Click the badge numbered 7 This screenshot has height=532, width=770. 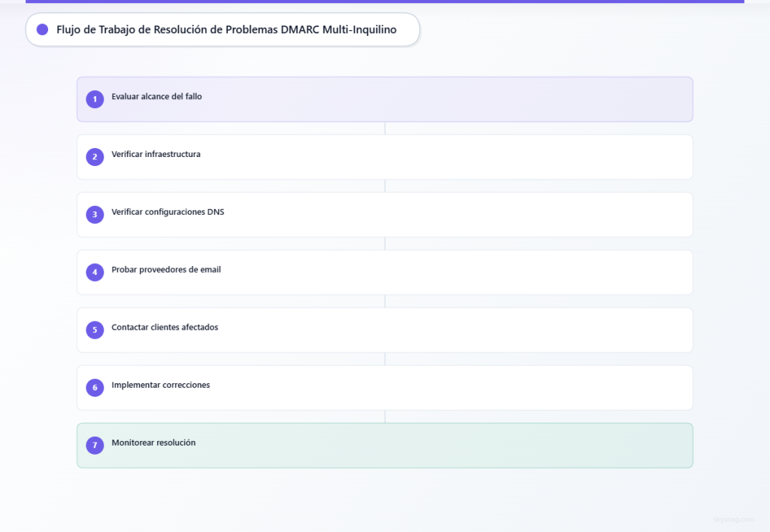(x=95, y=445)
